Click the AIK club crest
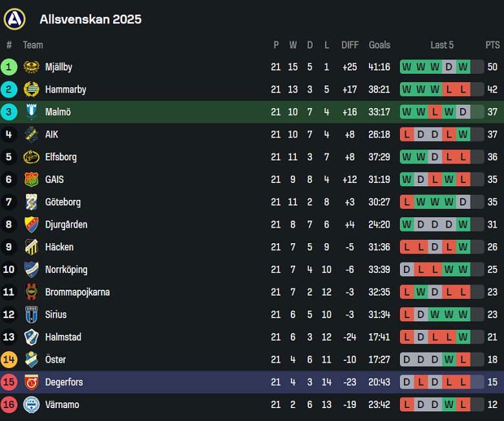The height and width of the screenshot is (421, 504). (31, 135)
